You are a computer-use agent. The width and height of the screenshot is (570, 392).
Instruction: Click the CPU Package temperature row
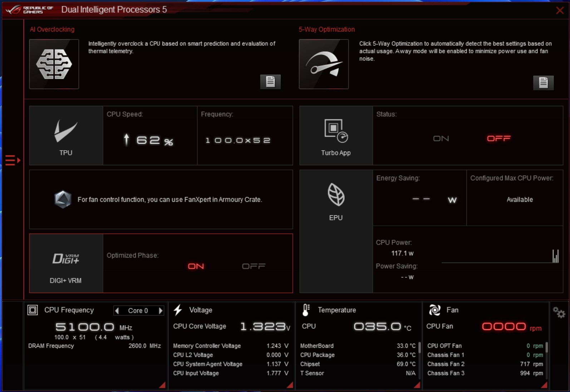click(x=358, y=355)
